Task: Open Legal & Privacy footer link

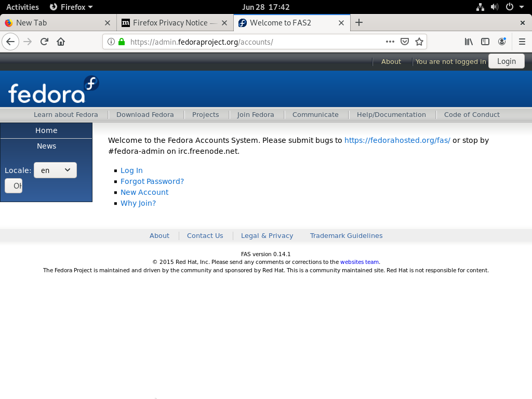Action: click(x=267, y=236)
